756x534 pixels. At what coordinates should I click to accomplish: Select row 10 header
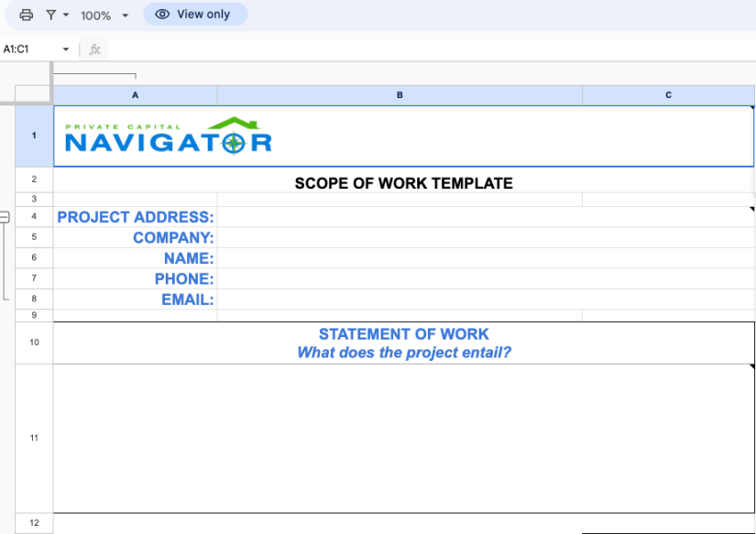point(34,343)
